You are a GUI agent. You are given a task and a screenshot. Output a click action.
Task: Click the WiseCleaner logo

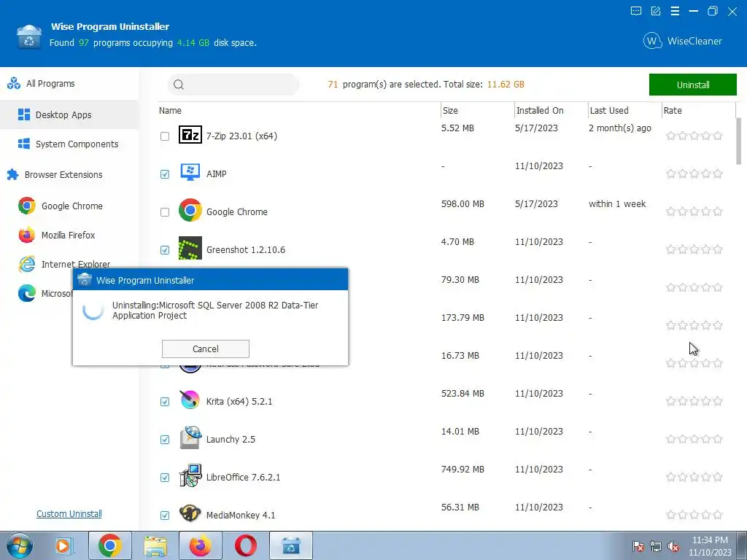point(683,41)
